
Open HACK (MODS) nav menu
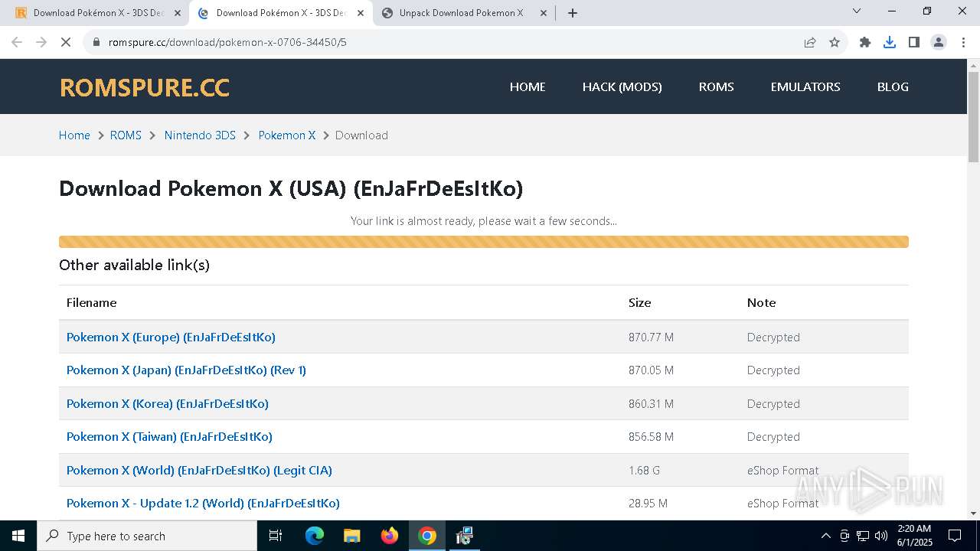tap(622, 86)
